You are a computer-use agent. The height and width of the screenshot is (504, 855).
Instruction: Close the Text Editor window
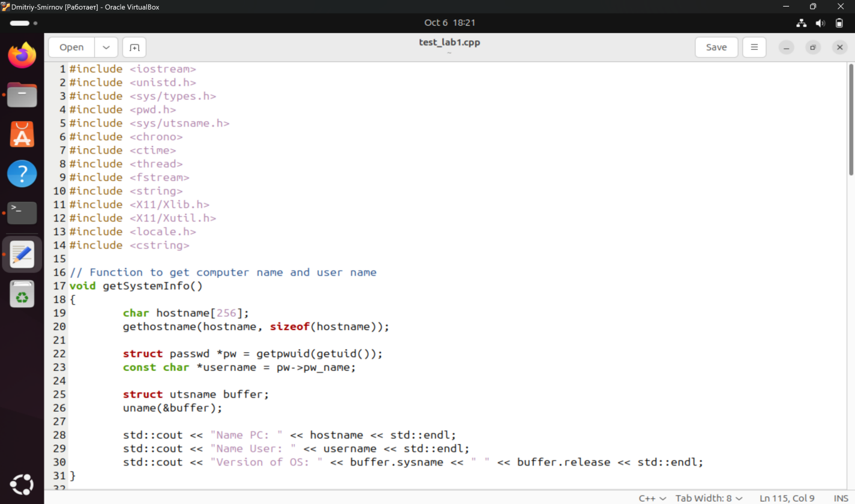839,47
